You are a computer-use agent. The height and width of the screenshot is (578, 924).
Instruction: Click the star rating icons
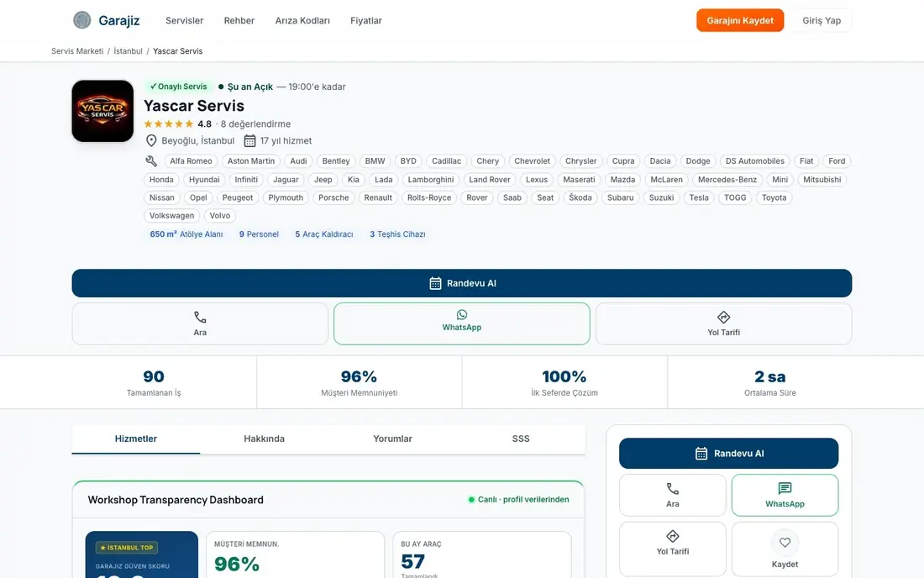coord(169,123)
